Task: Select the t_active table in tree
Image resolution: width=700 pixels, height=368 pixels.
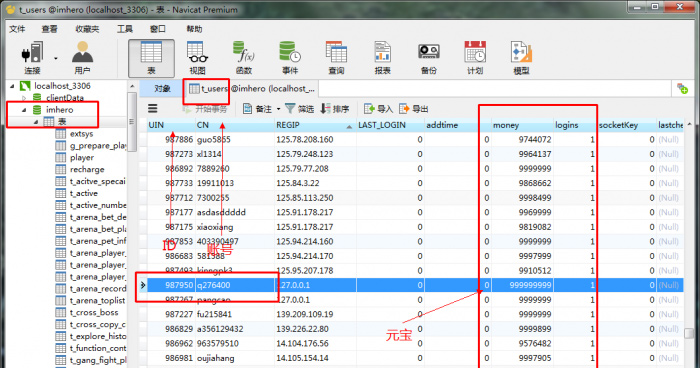Action: point(83,193)
